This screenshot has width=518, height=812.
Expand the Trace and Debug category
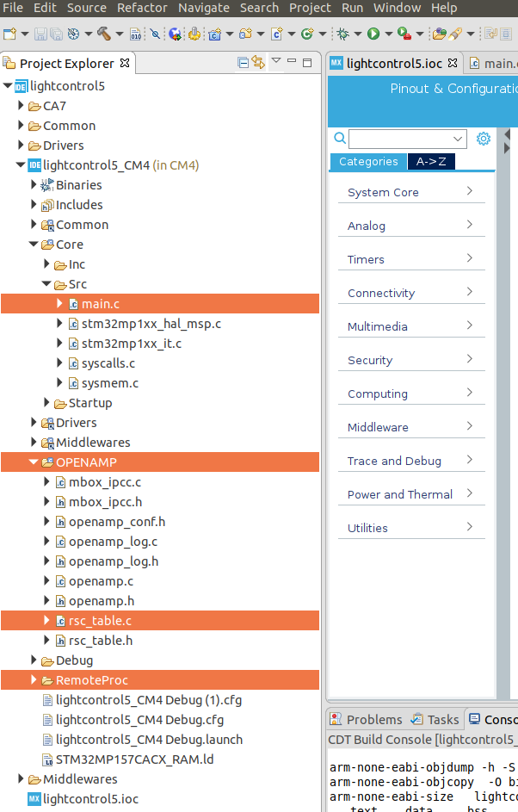click(x=411, y=461)
